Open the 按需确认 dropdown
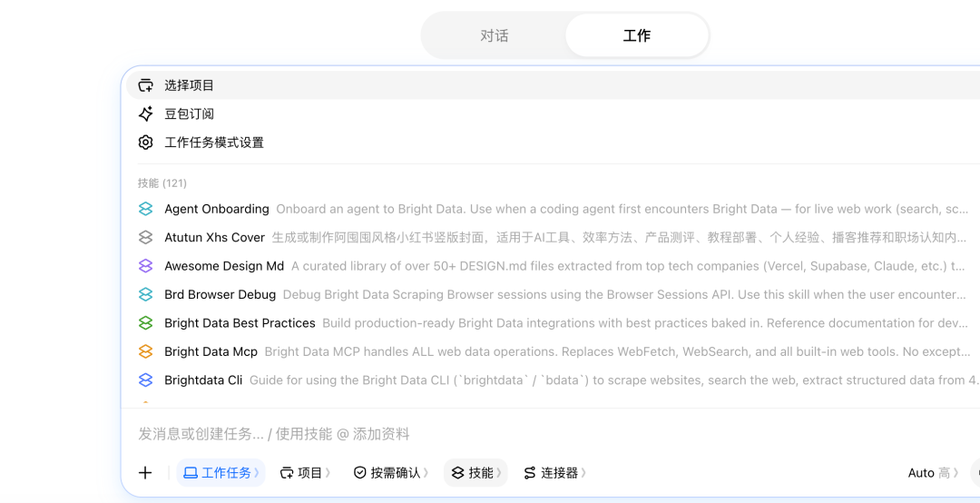 coord(390,473)
